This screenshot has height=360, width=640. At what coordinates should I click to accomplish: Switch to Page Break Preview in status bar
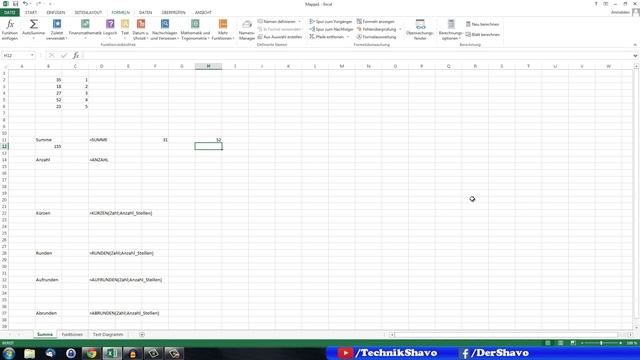coord(573,343)
